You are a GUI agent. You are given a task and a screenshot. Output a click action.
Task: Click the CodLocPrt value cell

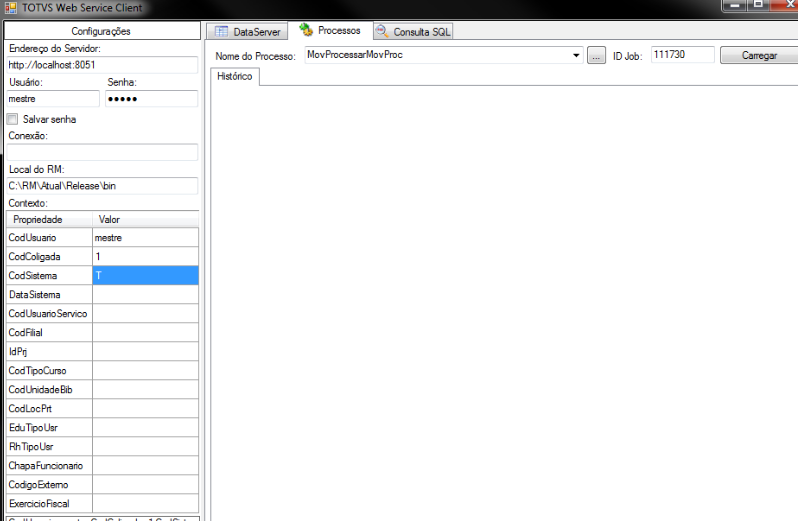(x=146, y=409)
